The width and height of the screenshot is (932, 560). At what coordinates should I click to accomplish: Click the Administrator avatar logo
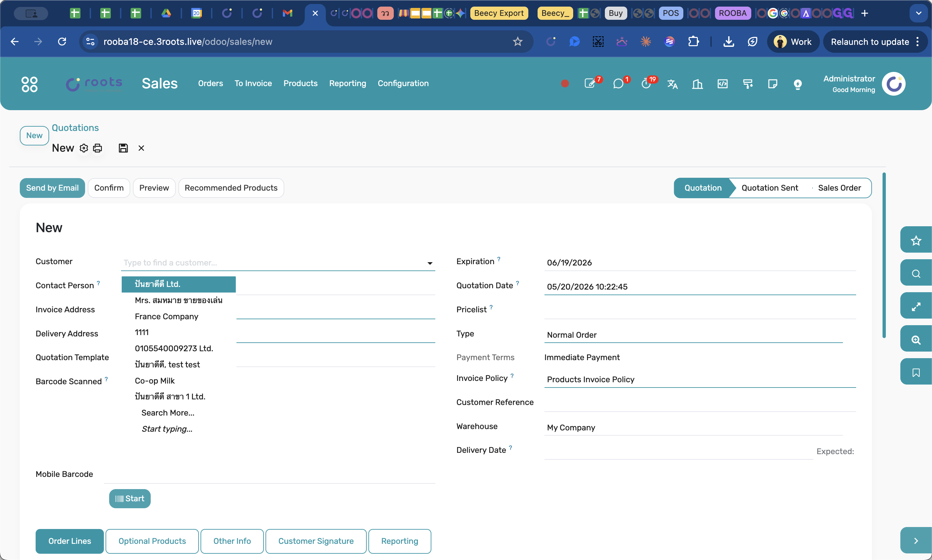click(893, 84)
